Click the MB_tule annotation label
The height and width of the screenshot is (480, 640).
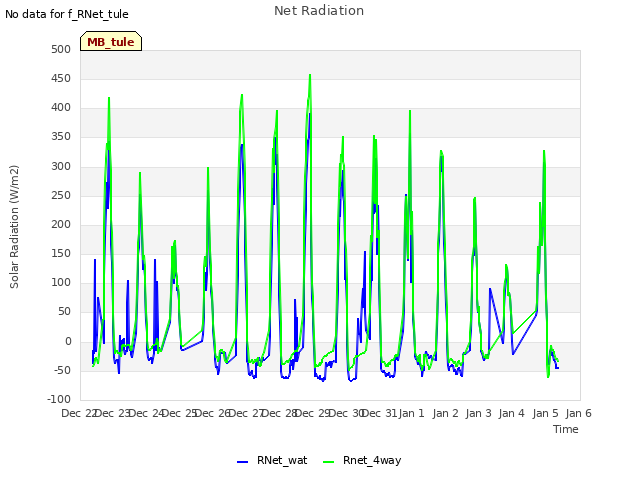tap(111, 42)
